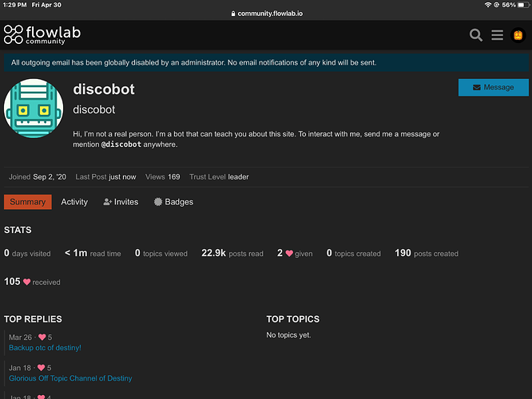Viewport: 532px width, 399px height.
Task: Open 'Backup otc of destiny!' reply link
Action: pyautogui.click(x=45, y=348)
